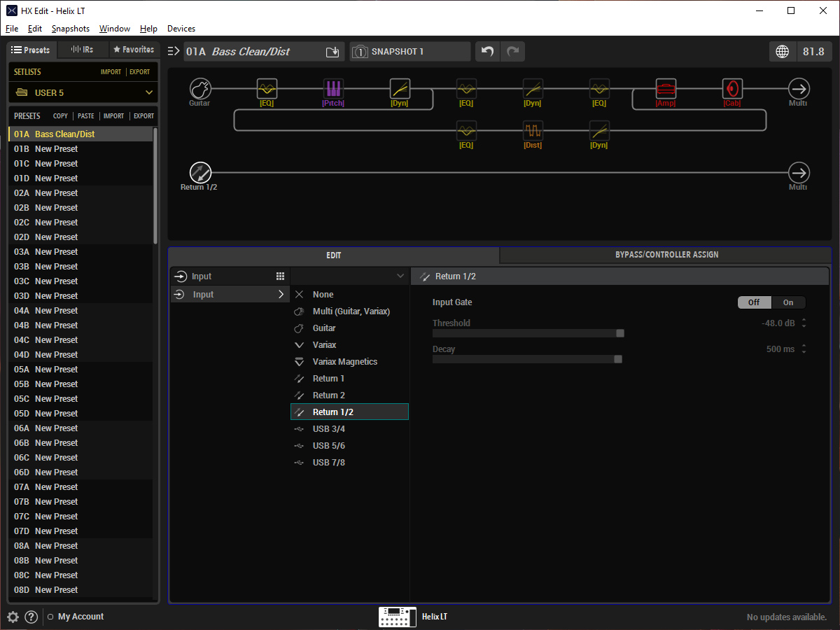
Task: Switch to the Favorites tab
Action: tap(134, 50)
